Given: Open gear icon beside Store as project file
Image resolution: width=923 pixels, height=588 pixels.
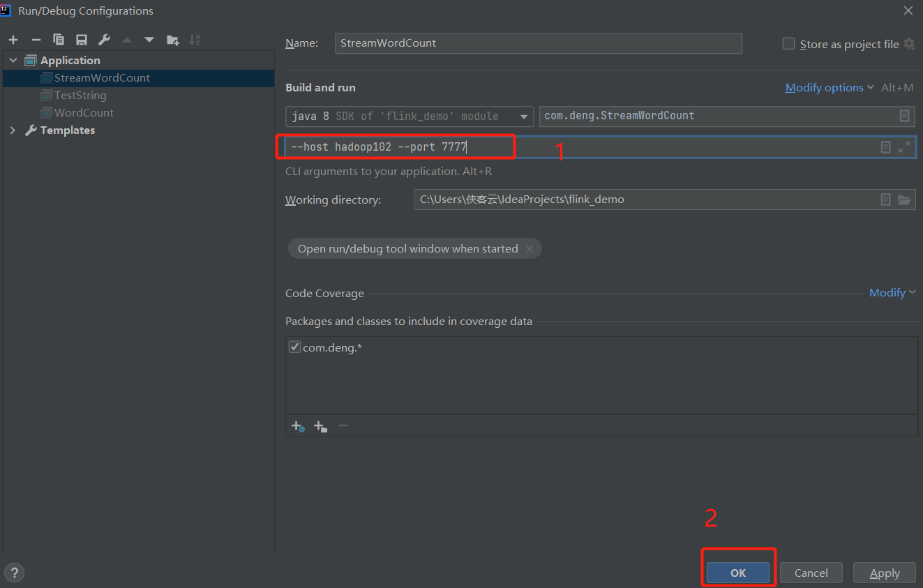Looking at the screenshot, I should 909,43.
